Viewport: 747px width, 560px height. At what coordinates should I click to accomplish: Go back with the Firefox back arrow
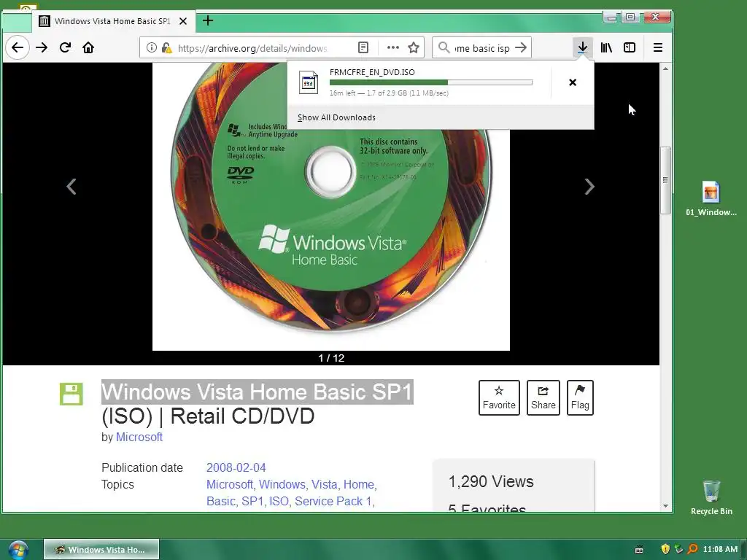click(18, 47)
